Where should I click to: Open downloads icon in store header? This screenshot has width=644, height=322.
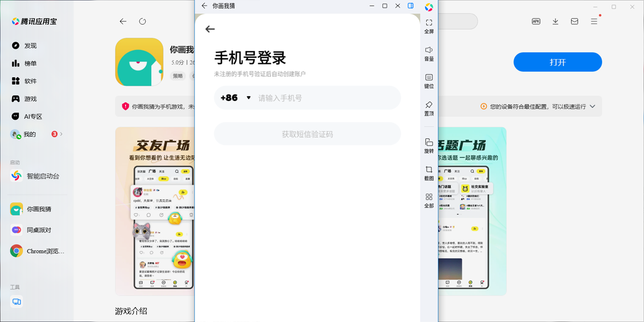555,21
